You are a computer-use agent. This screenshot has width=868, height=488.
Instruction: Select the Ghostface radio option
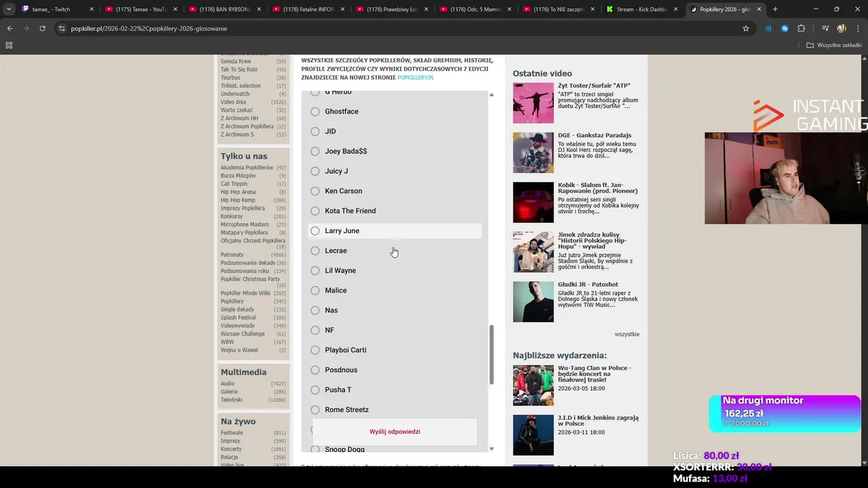pyautogui.click(x=315, y=111)
